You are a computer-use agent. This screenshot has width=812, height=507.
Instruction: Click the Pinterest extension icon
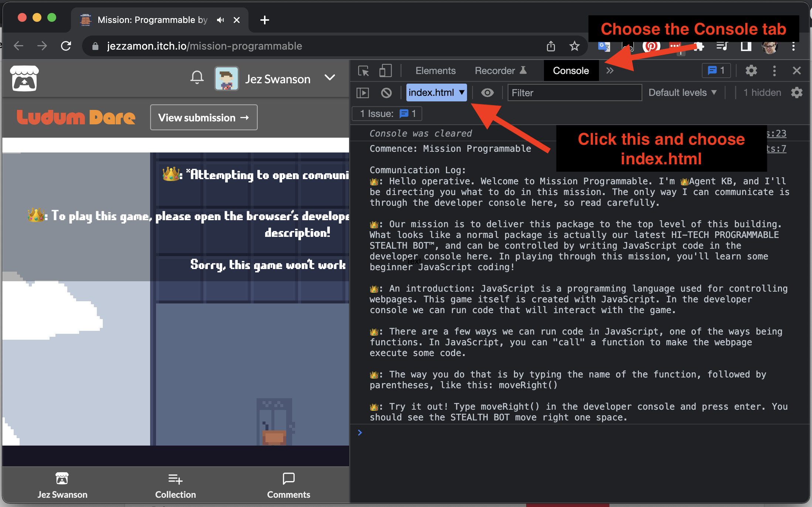tap(651, 46)
